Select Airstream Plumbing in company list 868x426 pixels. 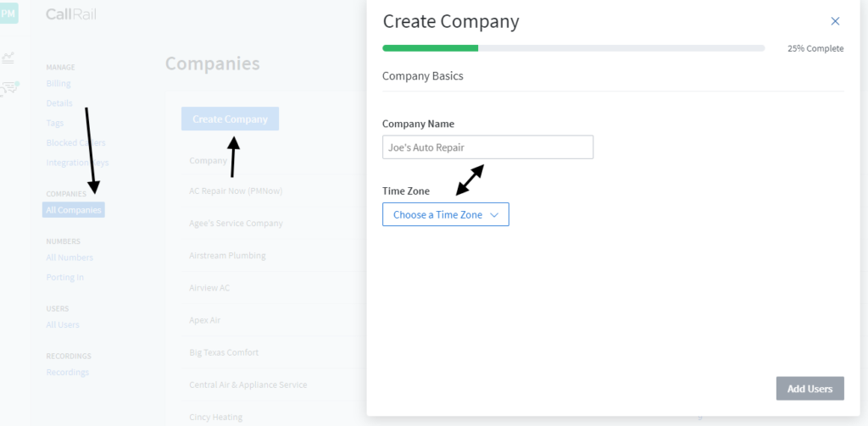point(227,256)
